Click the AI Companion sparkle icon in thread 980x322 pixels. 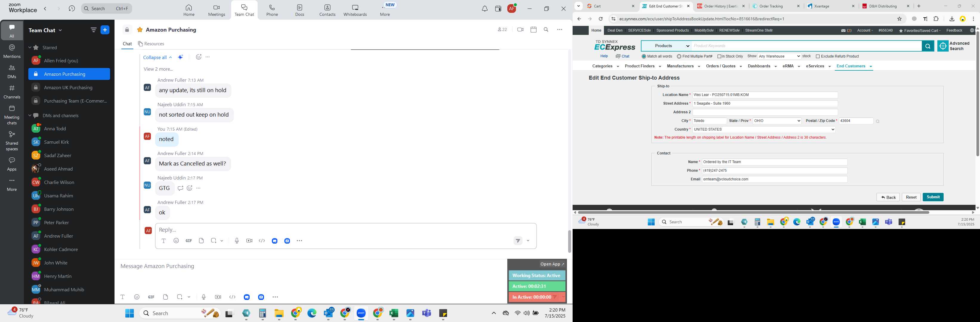pos(181,57)
